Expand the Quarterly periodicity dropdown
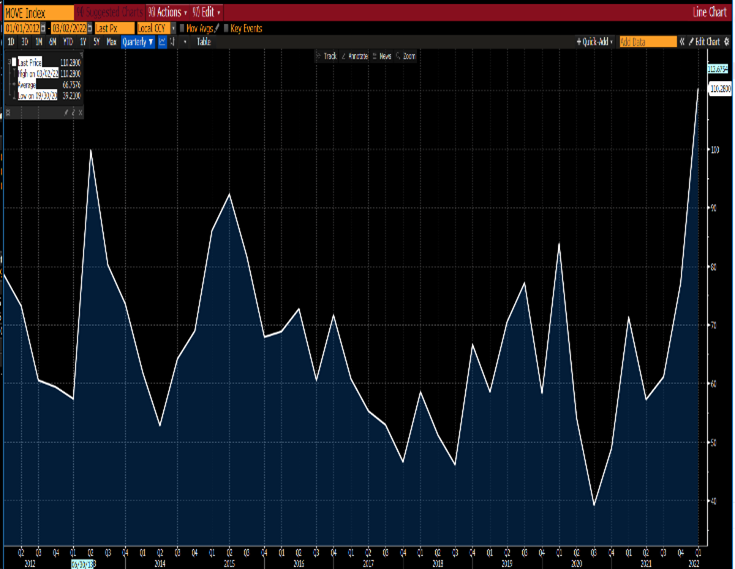Viewport: 735px width, 569px height. [138, 42]
